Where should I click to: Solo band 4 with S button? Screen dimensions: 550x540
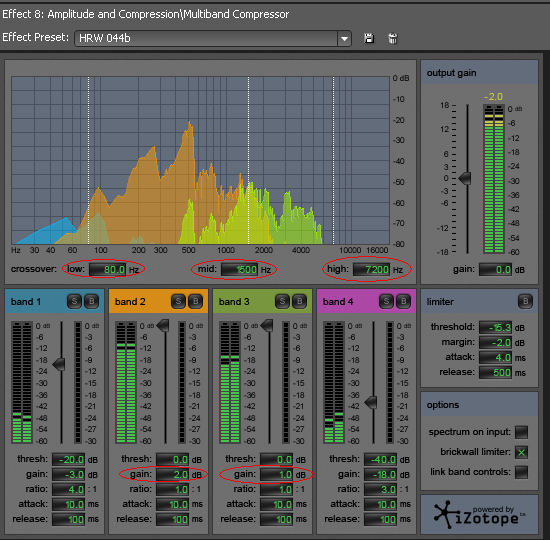tap(386, 301)
